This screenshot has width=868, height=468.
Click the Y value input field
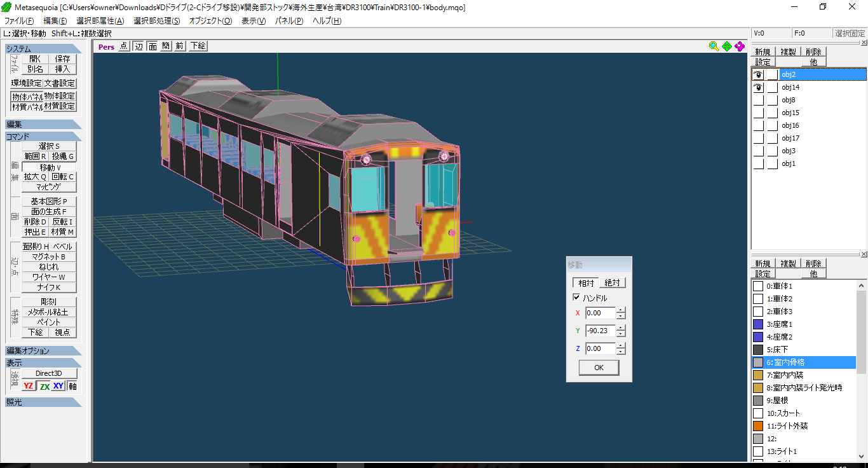coord(600,331)
